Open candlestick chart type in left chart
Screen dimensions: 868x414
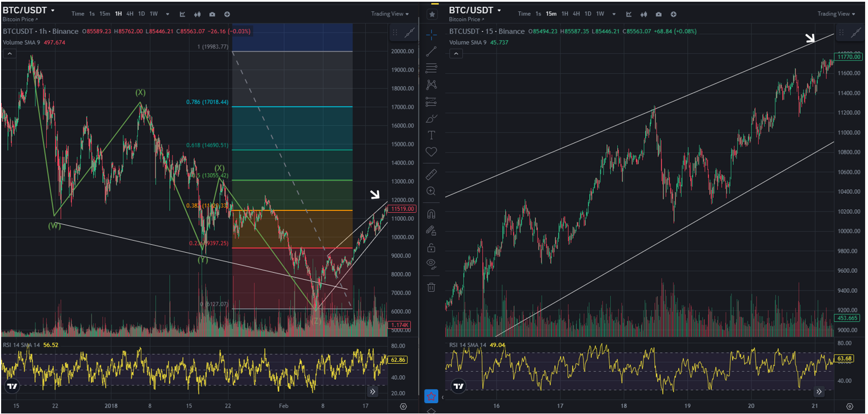pyautogui.click(x=198, y=14)
